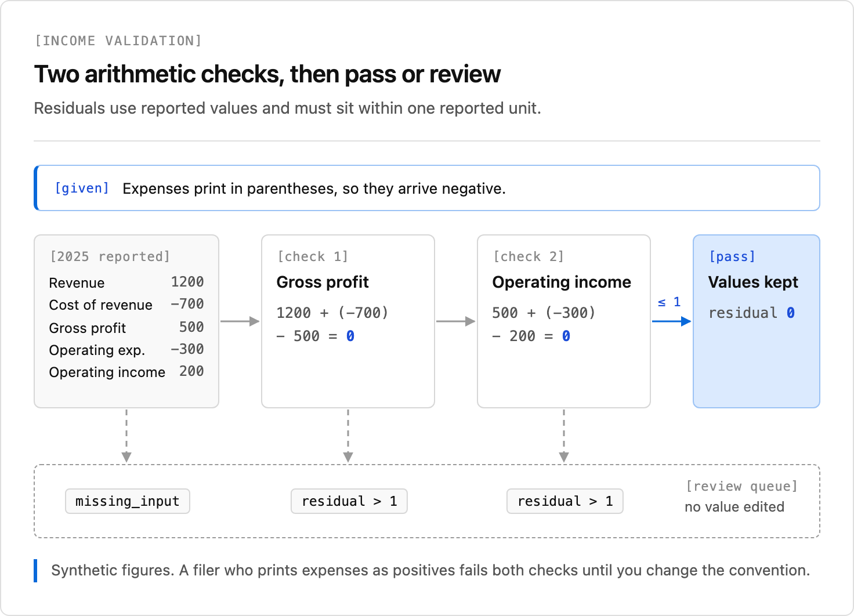
Task: Click the '− 500 = 0' result line
Action: (x=316, y=336)
